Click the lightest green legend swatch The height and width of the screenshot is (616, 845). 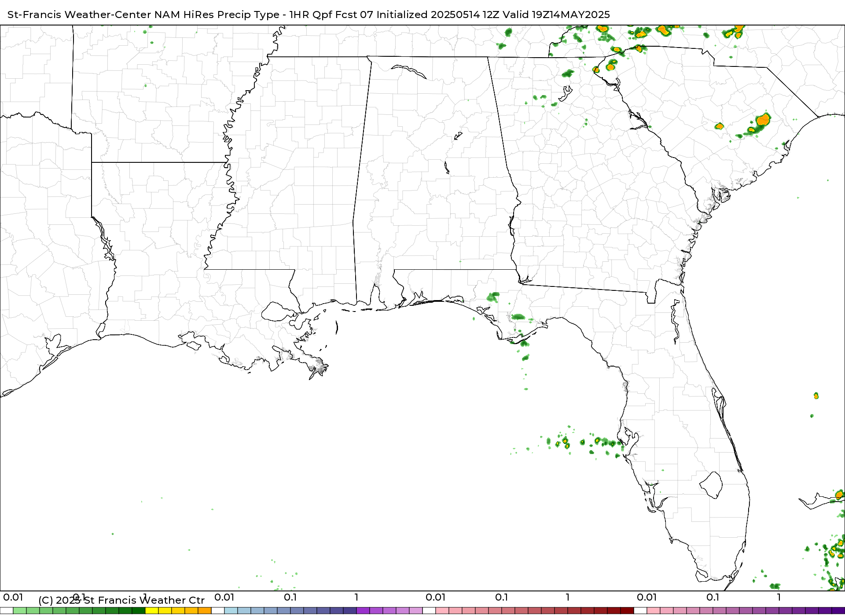click(x=20, y=611)
